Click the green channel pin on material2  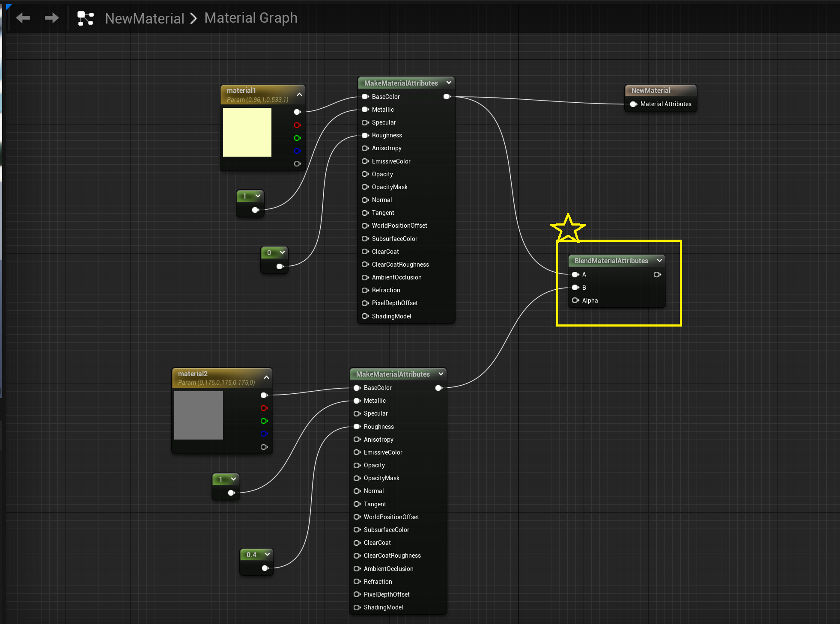(264, 421)
